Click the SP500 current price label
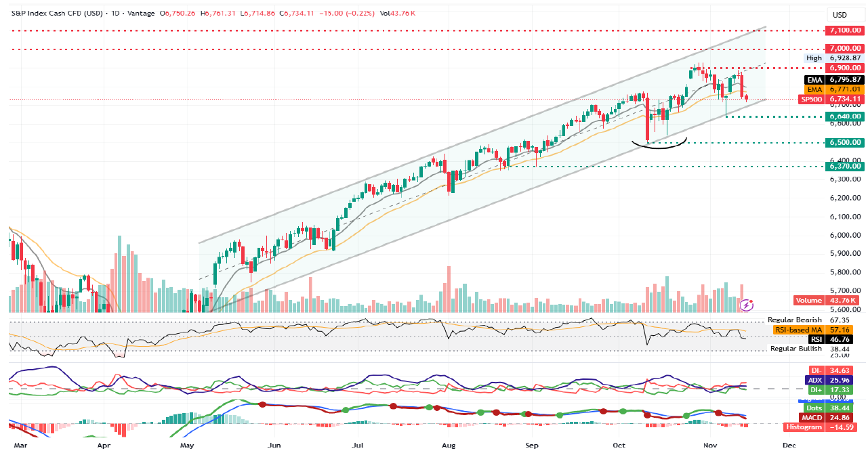 tap(831, 99)
